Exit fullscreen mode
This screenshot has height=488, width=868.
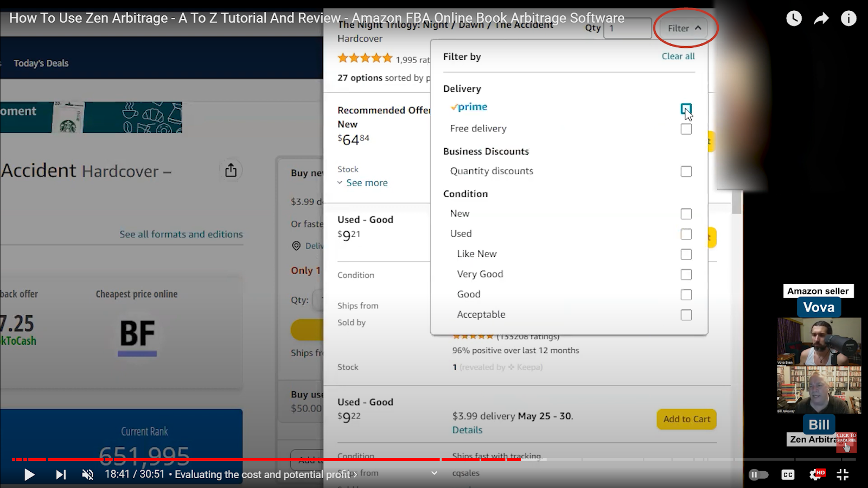pos(843,475)
